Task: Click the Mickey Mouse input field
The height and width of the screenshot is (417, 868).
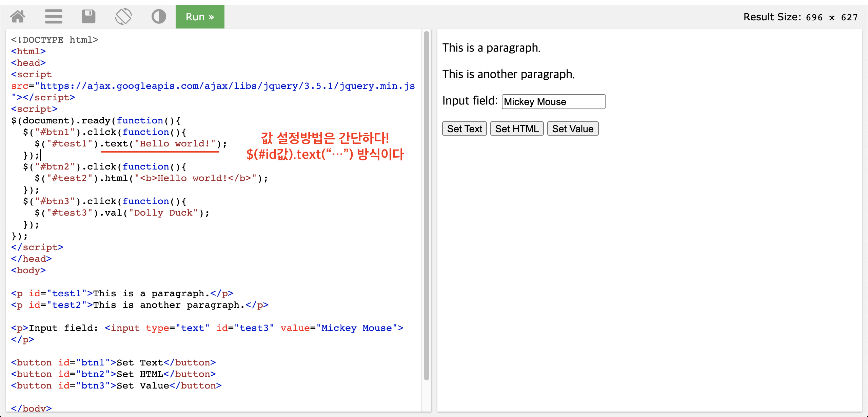Action: pos(553,102)
